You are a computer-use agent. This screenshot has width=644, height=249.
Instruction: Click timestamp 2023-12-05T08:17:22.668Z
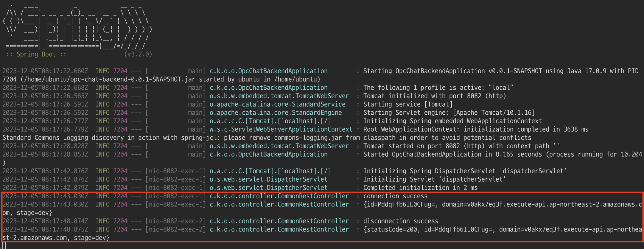(45, 88)
